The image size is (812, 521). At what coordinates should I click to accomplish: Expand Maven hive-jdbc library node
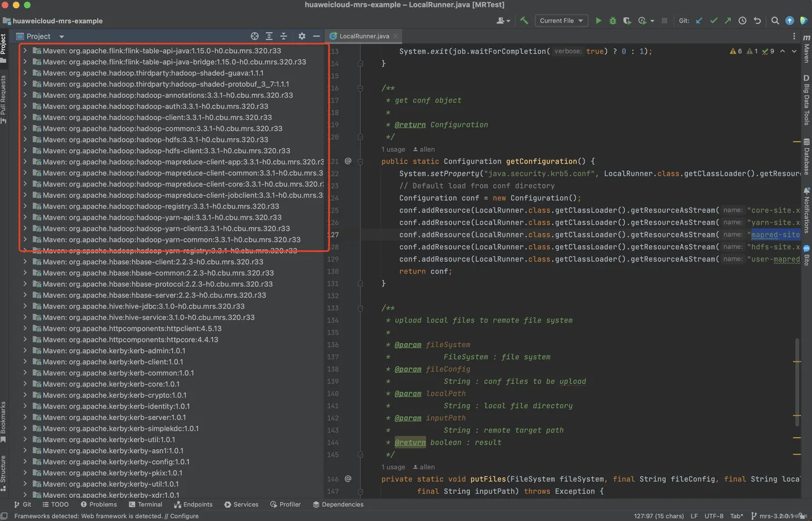(x=25, y=306)
